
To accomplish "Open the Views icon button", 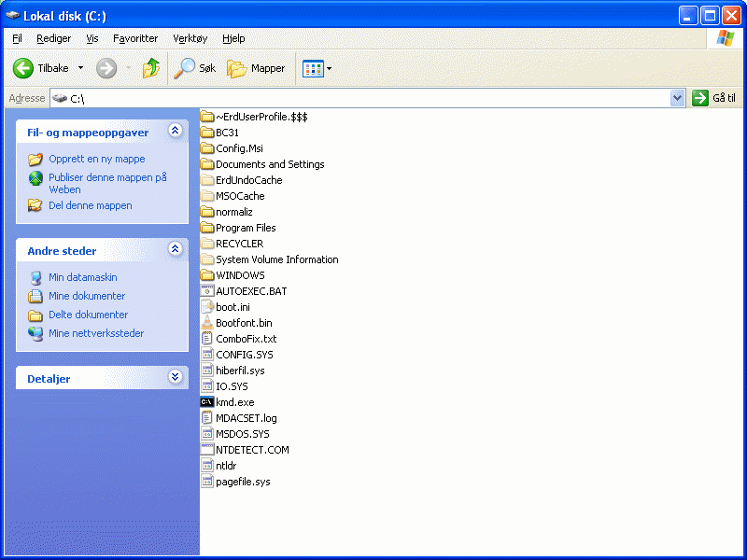I will pyautogui.click(x=313, y=68).
